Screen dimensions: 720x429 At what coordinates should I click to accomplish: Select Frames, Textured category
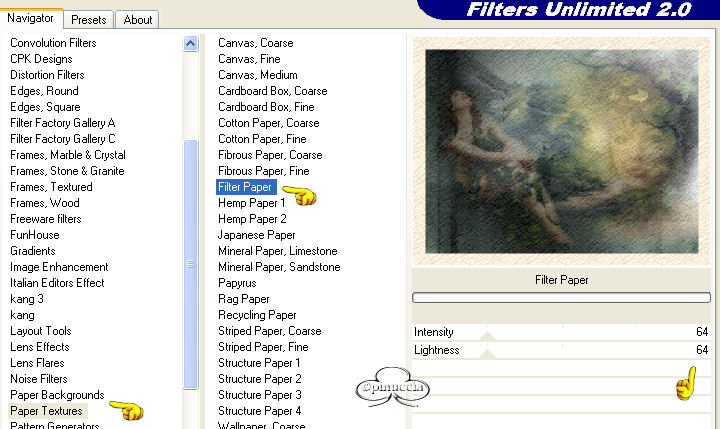[51, 187]
